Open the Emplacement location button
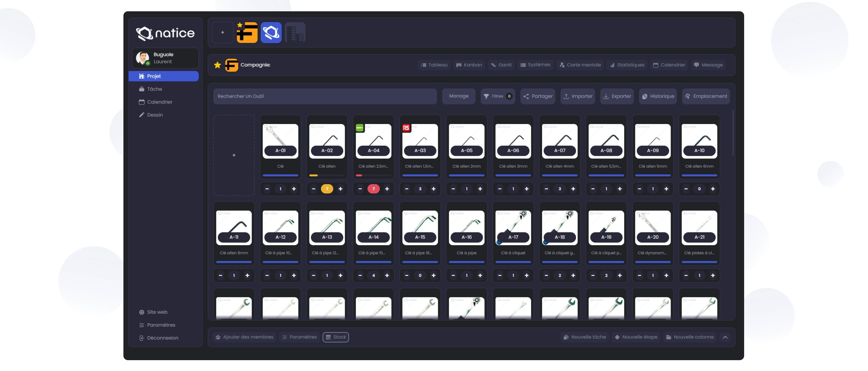This screenshot has width=868, height=371. click(x=705, y=96)
